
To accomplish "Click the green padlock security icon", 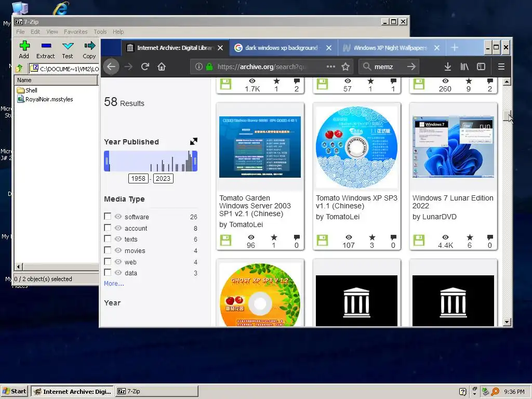I will [210, 67].
